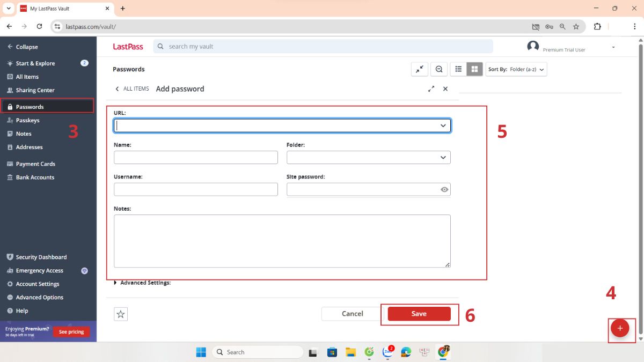The height and width of the screenshot is (362, 644).
Task: Click inside the Notes text area
Action: pyautogui.click(x=282, y=241)
